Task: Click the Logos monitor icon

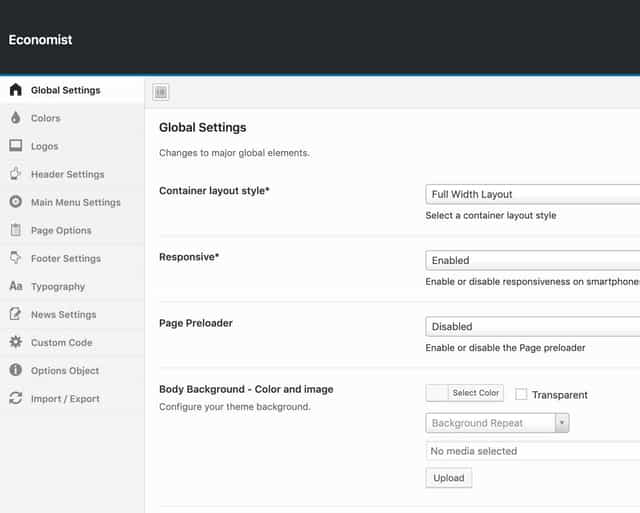Action: pyautogui.click(x=16, y=146)
